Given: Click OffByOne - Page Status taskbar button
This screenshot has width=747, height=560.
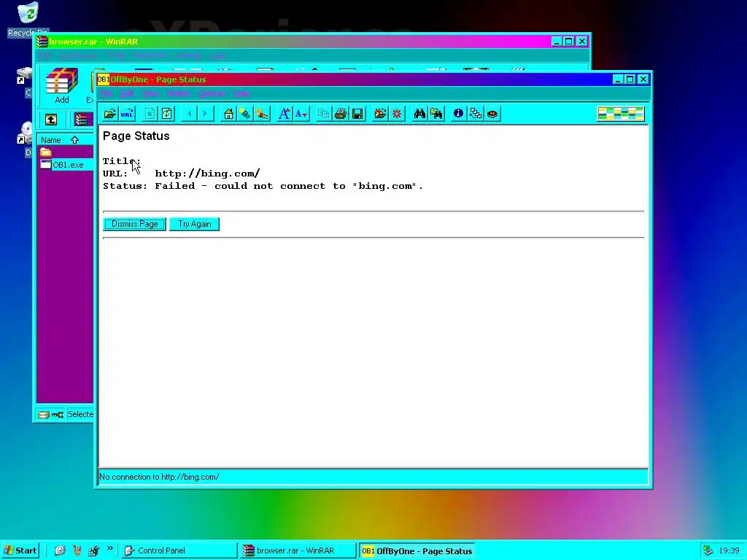Looking at the screenshot, I should (x=417, y=551).
